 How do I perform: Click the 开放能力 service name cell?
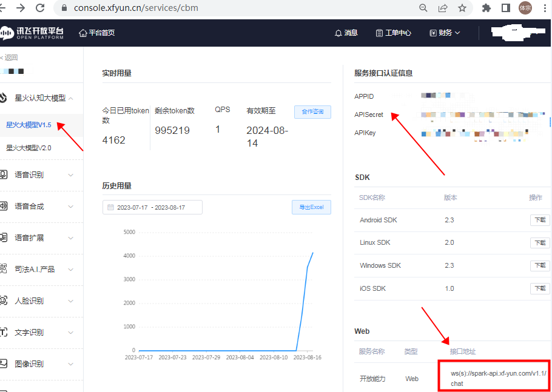click(372, 379)
